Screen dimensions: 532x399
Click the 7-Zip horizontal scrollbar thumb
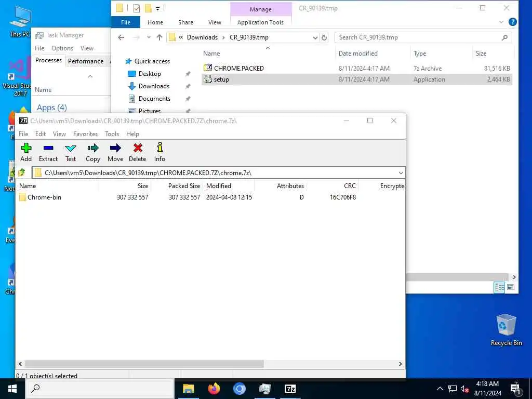pos(144,364)
